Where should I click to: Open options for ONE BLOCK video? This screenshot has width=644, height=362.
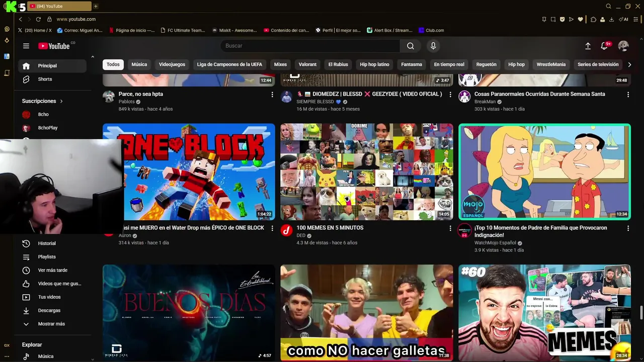tap(272, 228)
